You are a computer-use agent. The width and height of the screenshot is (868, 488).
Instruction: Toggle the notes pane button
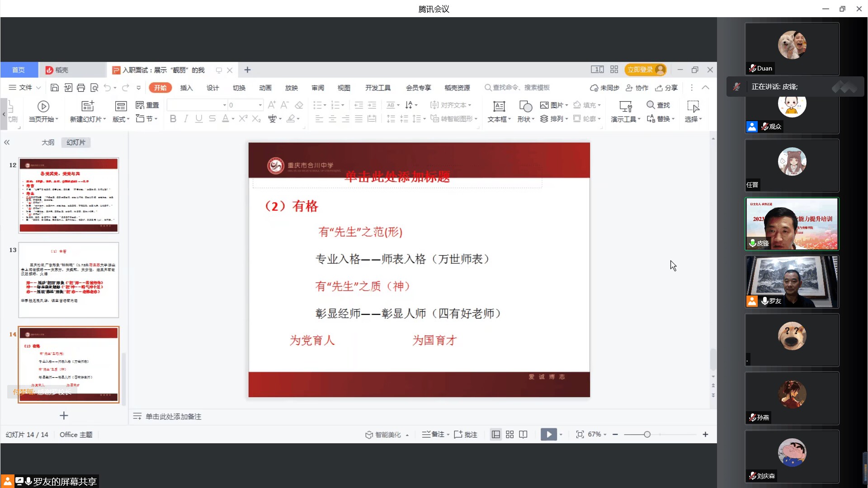[434, 434]
